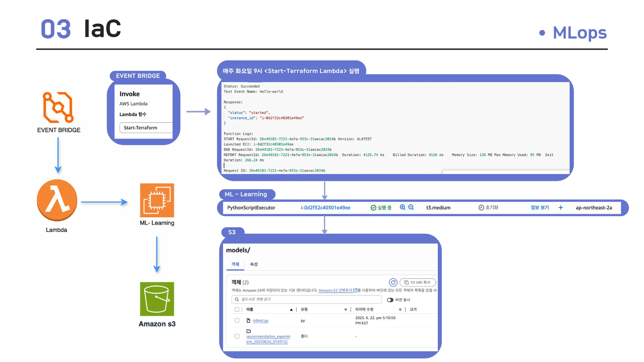This screenshot has height=362, width=644.
Task: Click the START RequestId log line
Action: point(297,139)
